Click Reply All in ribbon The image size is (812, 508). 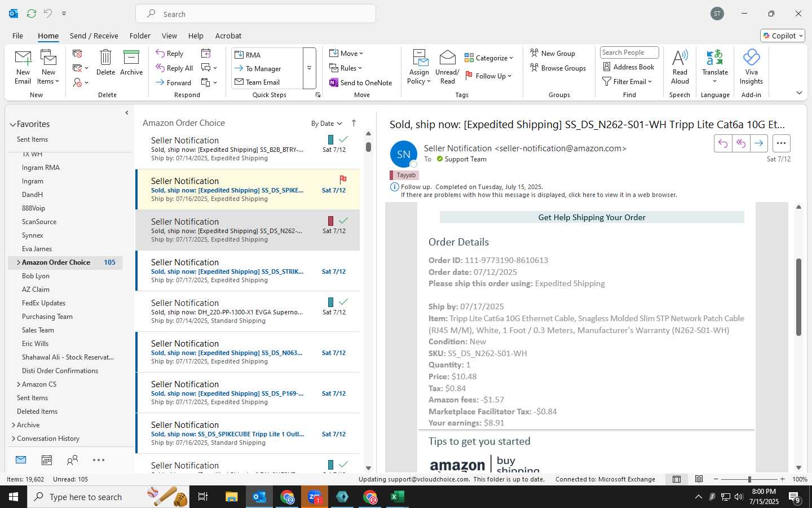click(x=175, y=68)
